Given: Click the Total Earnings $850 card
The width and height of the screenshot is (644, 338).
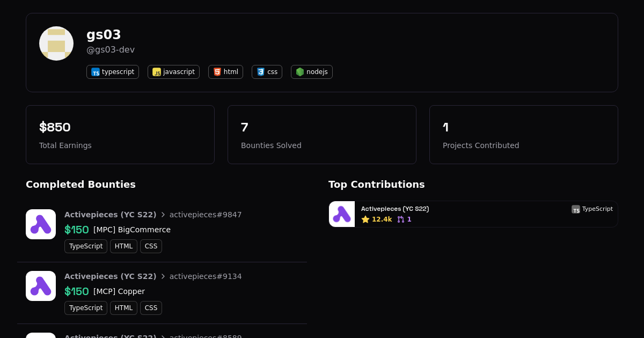Looking at the screenshot, I should coord(120,135).
